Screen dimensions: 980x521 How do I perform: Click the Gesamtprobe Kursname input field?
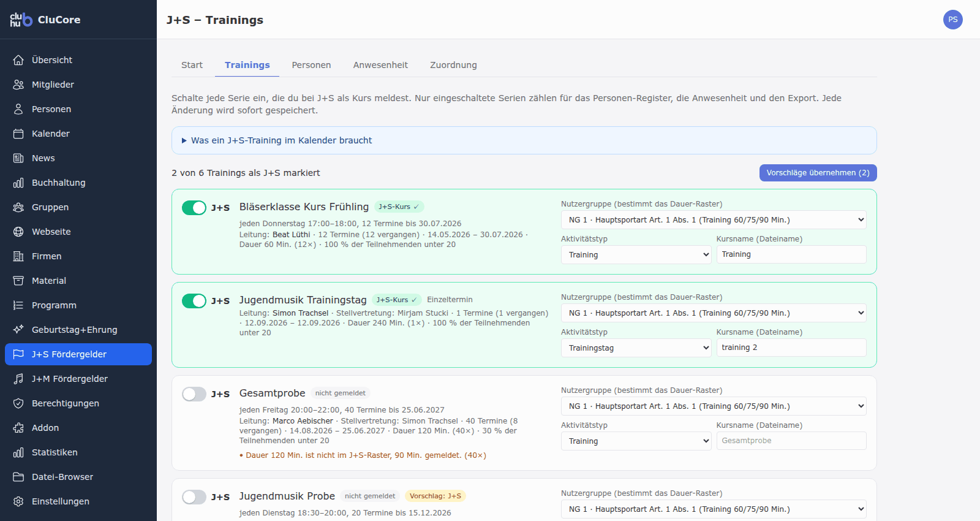[x=791, y=441]
